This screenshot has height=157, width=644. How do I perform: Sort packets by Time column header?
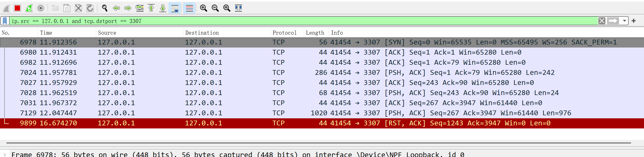pyautogui.click(x=46, y=33)
